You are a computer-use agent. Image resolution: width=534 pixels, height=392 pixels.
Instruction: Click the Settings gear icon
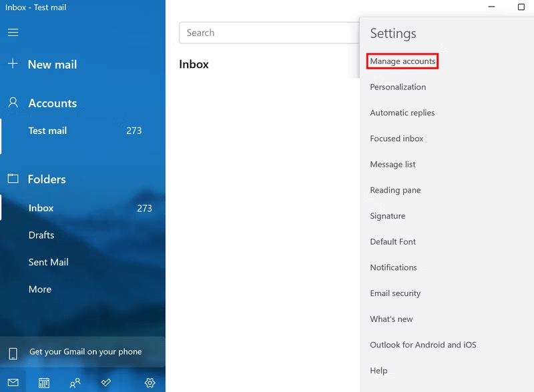[x=150, y=383]
